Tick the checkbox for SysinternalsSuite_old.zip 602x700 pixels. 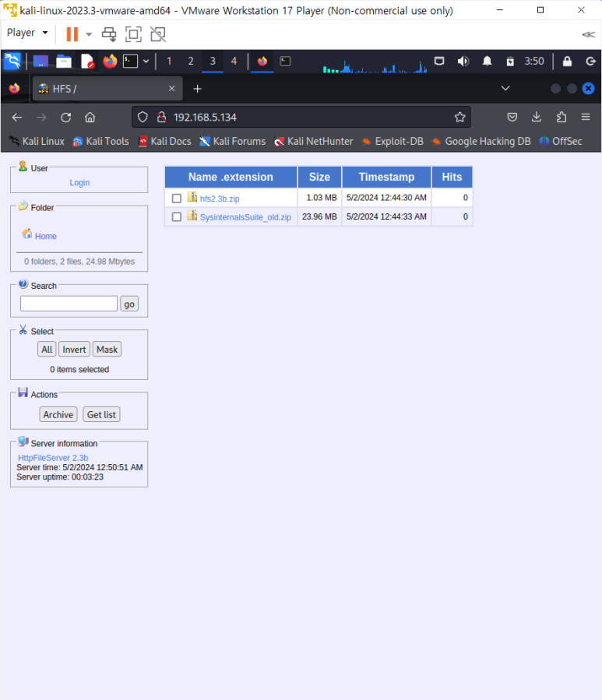coord(177,217)
